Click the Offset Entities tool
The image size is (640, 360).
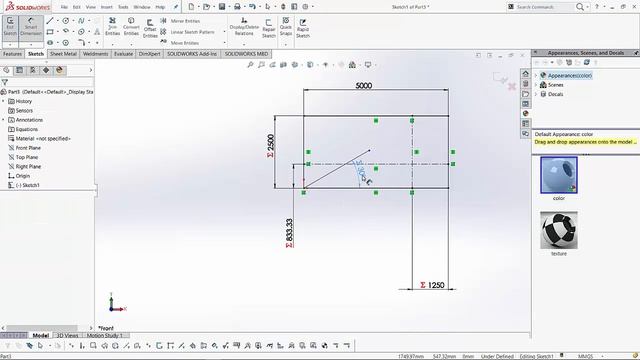150,28
